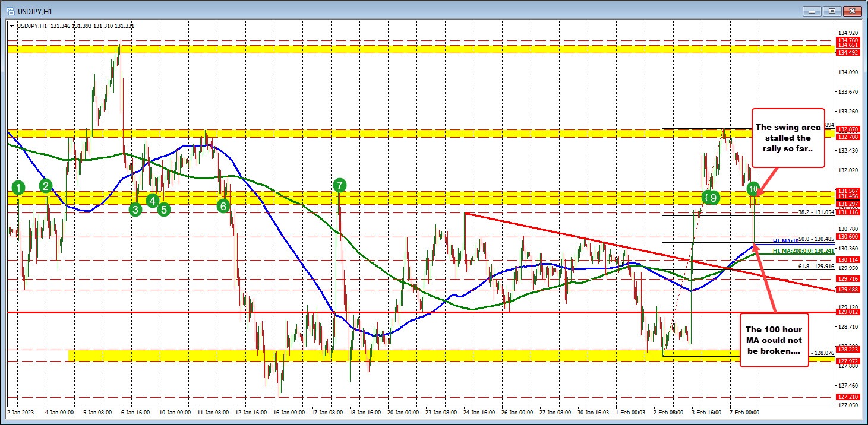
Task: Select green circled marker 10 near the swing area
Action: (x=753, y=189)
